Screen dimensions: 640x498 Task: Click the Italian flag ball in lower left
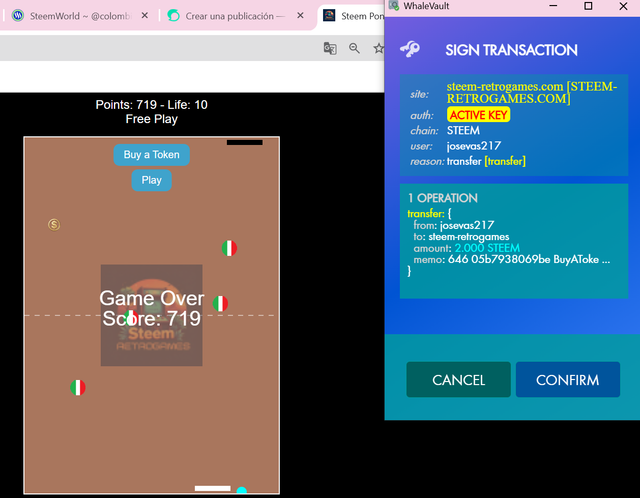click(x=78, y=387)
